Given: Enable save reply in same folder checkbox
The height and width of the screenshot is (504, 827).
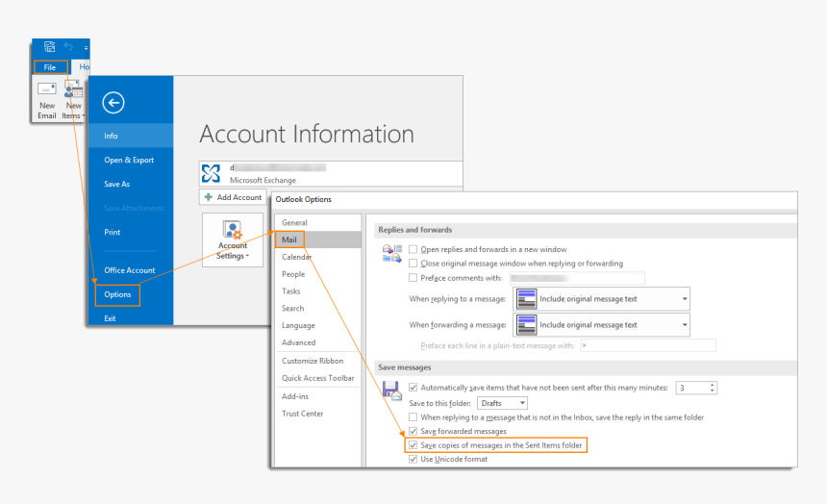Looking at the screenshot, I should click(x=413, y=417).
